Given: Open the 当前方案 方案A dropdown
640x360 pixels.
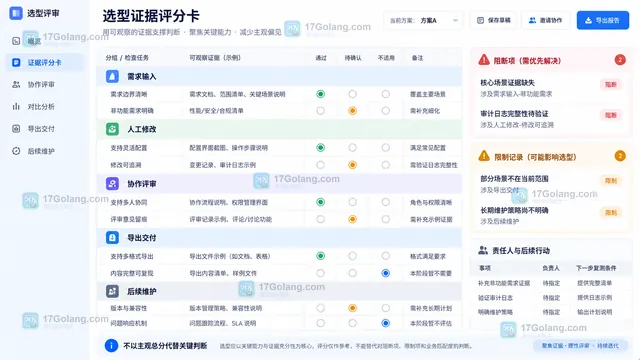Looking at the screenshot, I should [423, 20].
